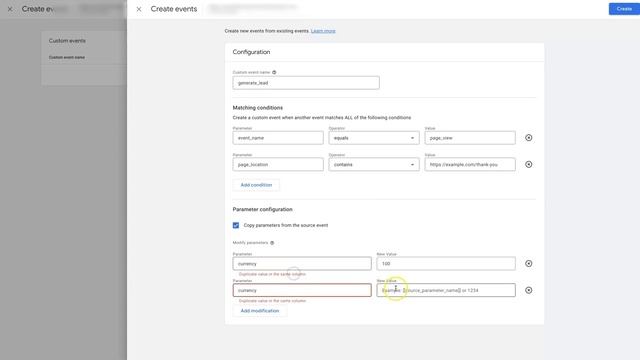This screenshot has height=360, width=640.
Task: Click the empty New value placeholder field
Action: click(446, 290)
